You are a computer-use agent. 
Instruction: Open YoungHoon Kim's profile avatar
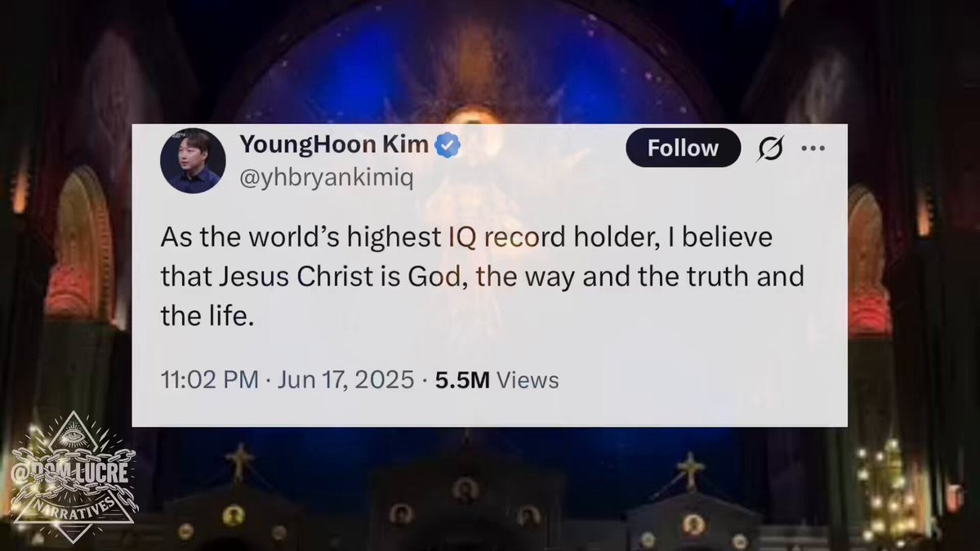pyautogui.click(x=193, y=161)
